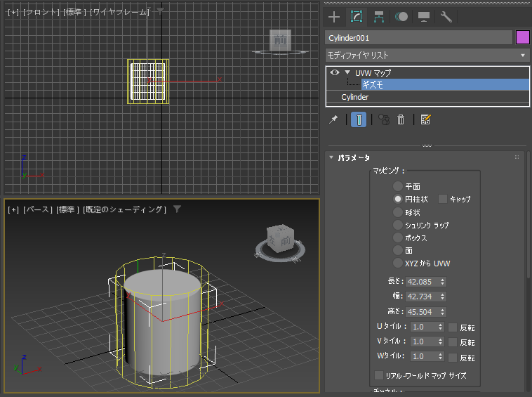Switch to the Modify panel tab
The height and width of the screenshot is (397, 532).
tap(357, 17)
